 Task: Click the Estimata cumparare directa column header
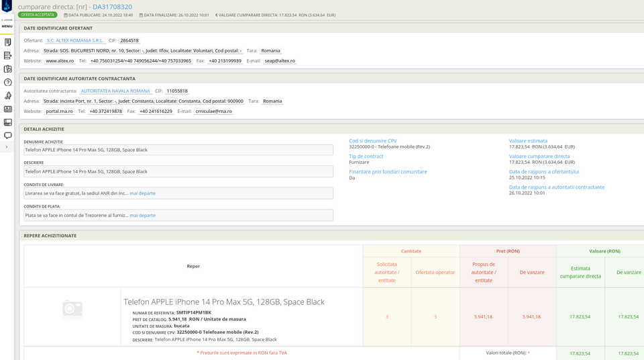(580, 273)
